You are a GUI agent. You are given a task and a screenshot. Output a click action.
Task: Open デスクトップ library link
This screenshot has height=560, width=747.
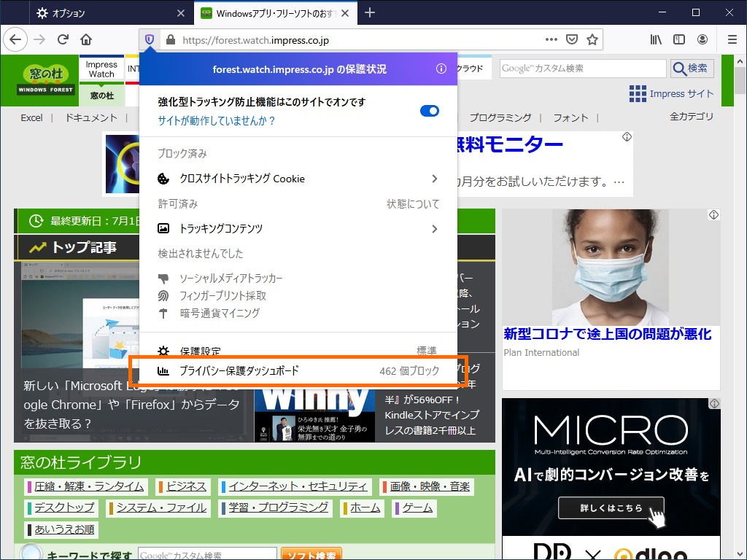[x=64, y=507]
